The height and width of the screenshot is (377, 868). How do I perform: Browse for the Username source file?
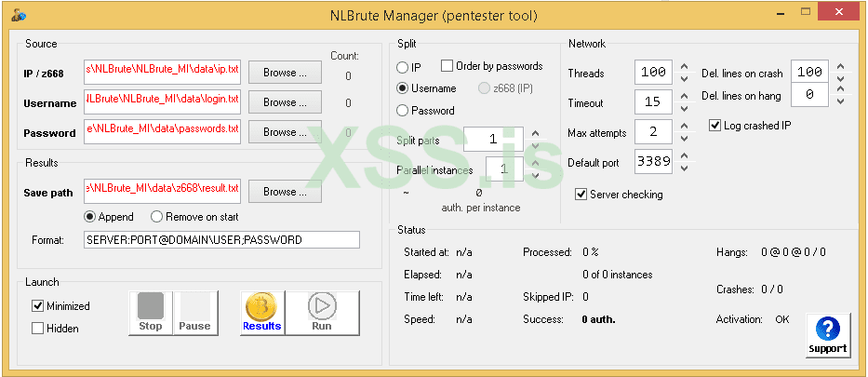click(285, 101)
